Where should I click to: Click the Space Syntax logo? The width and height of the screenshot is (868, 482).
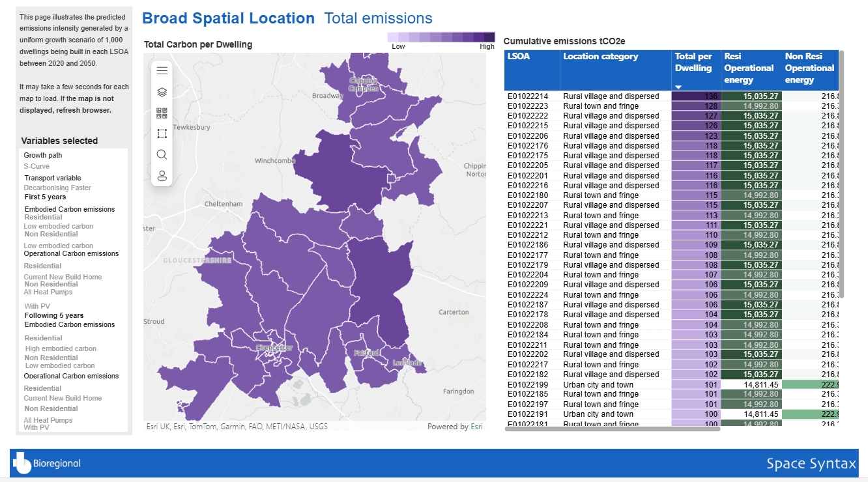tap(811, 464)
